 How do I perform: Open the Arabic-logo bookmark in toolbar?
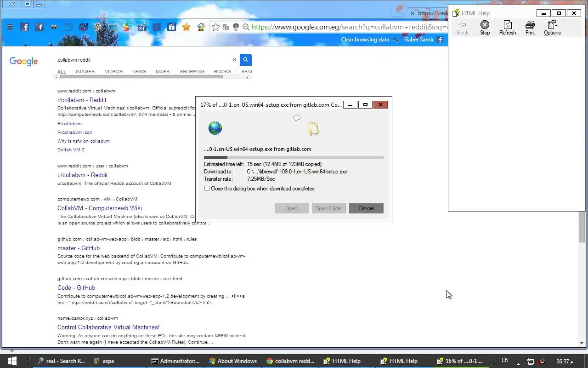[83, 27]
